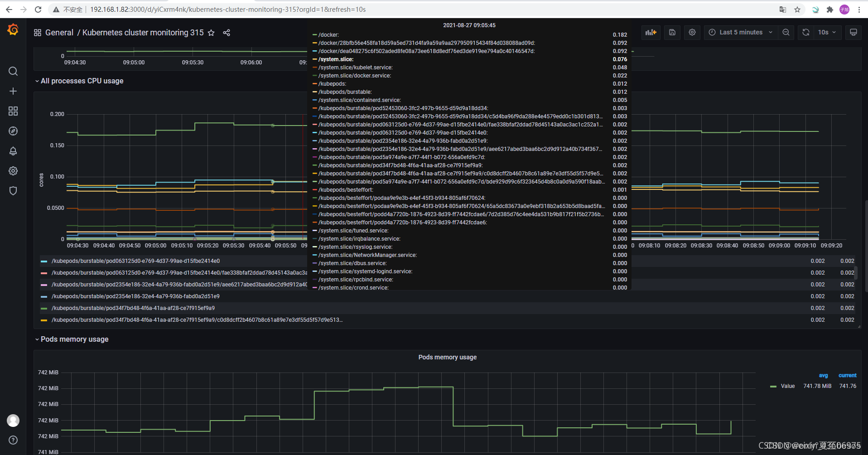The image size is (868, 455).
Task: Click Kubernetes cluster monitoring 315 title
Action: pyautogui.click(x=143, y=33)
